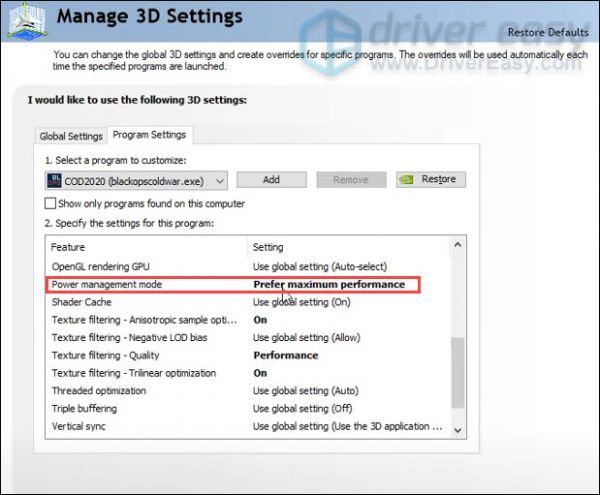The image size is (600, 495).
Task: Select the Program Settings tab
Action: [x=149, y=135]
